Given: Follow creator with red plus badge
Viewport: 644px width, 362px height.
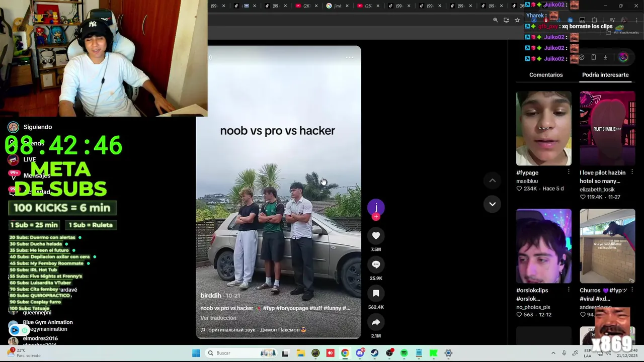Looking at the screenshot, I should point(376,217).
